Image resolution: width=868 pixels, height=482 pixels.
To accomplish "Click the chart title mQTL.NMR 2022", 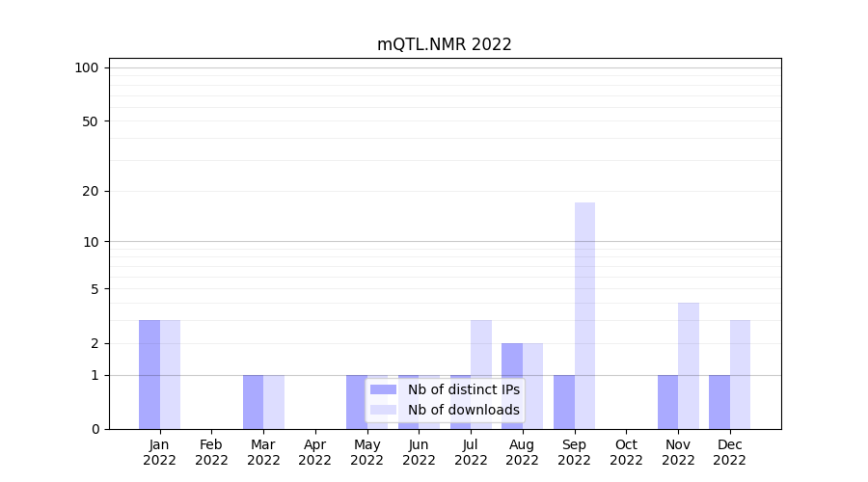I will point(444,44).
